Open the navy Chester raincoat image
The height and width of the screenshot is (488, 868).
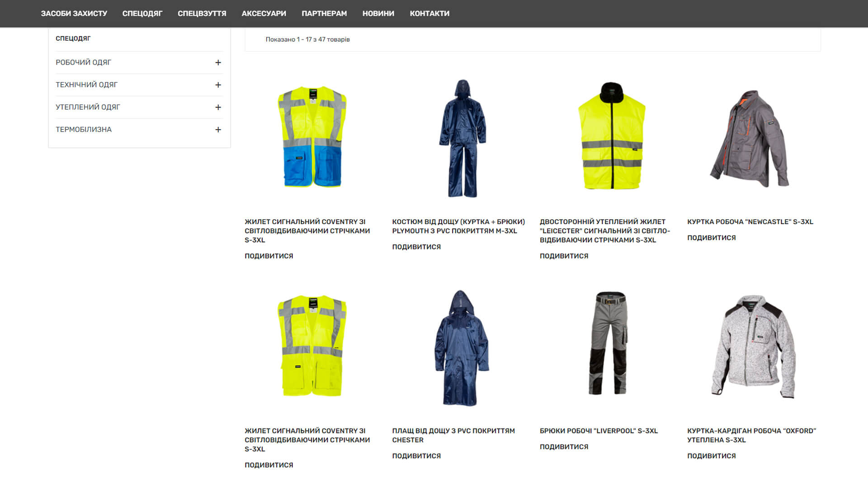pyautogui.click(x=462, y=348)
